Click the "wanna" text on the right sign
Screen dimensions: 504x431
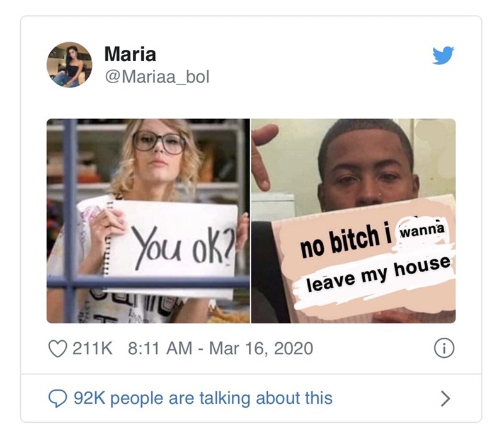(x=423, y=229)
